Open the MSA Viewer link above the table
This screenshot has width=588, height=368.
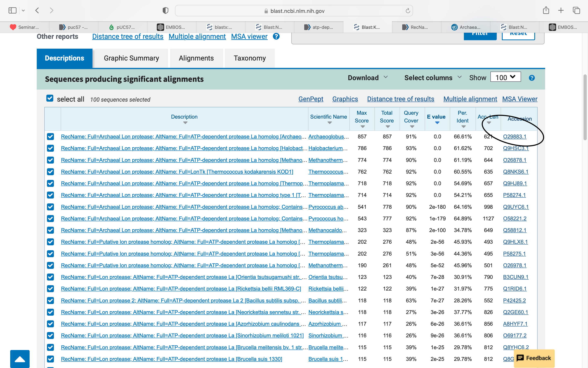click(520, 99)
